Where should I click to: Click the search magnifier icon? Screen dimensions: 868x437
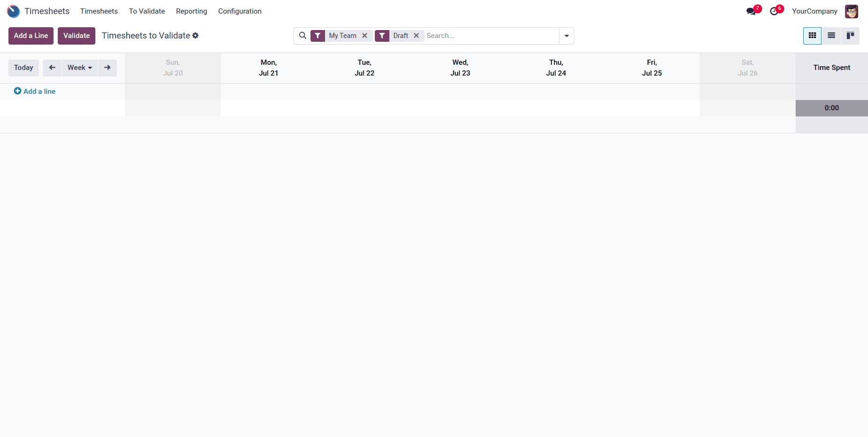(302, 35)
